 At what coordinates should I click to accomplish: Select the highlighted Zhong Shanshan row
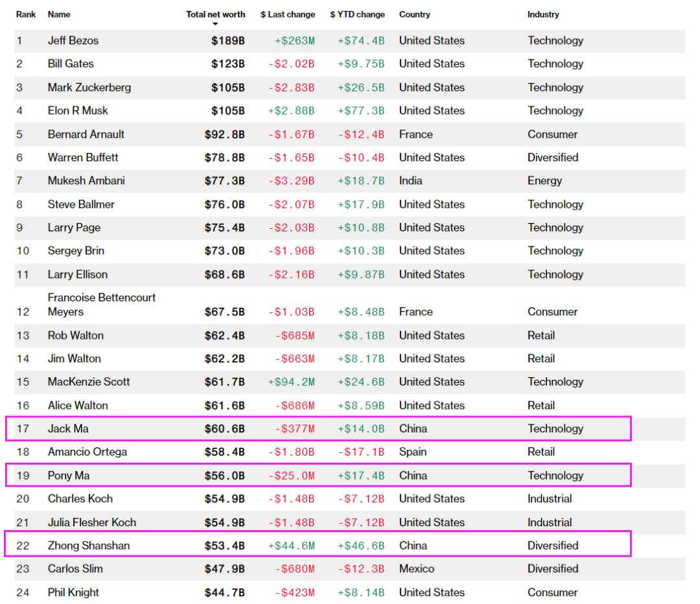(318, 544)
